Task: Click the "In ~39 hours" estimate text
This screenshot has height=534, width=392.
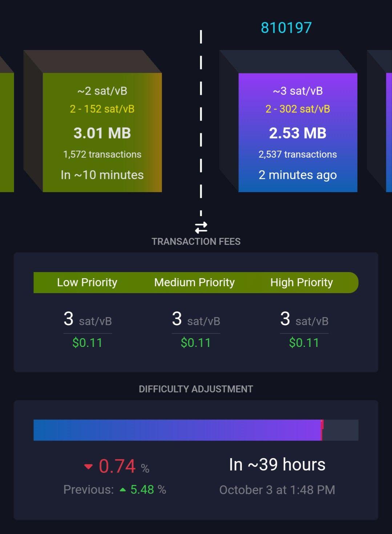Action: [277, 465]
